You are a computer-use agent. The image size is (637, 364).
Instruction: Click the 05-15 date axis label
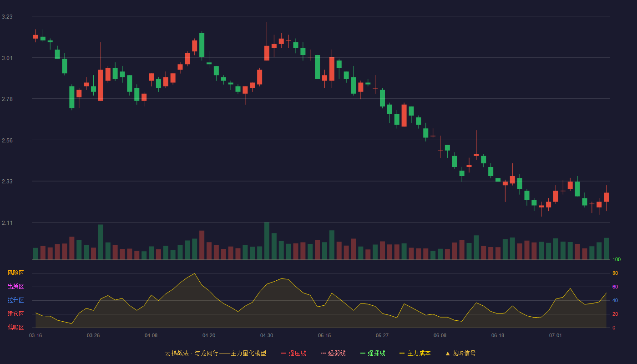point(324,335)
